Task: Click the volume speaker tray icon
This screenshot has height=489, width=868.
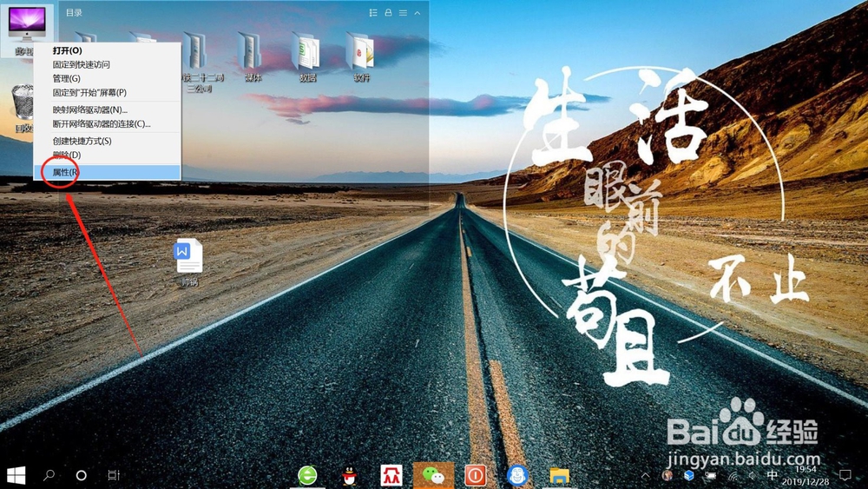Action: tap(752, 475)
